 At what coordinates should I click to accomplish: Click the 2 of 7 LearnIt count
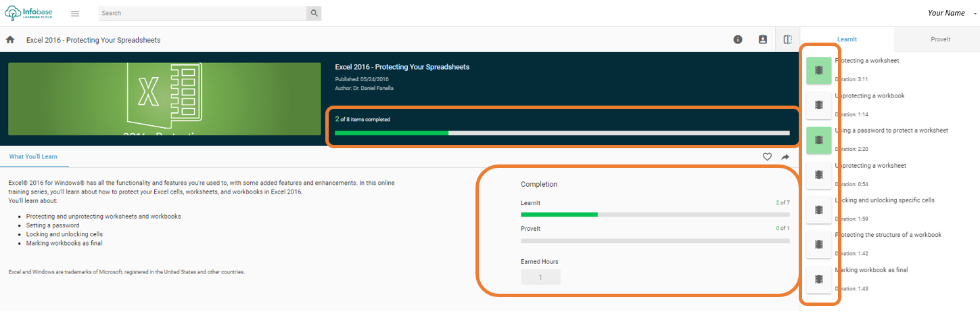(783, 203)
